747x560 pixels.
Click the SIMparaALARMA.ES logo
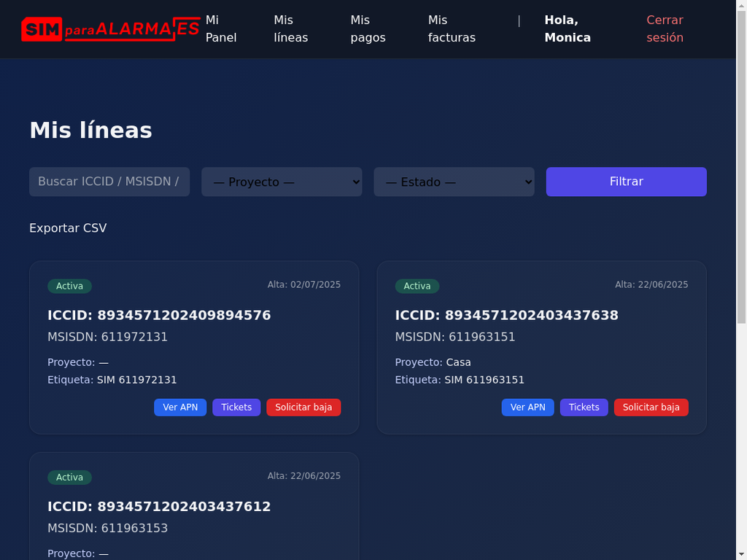pos(111,29)
